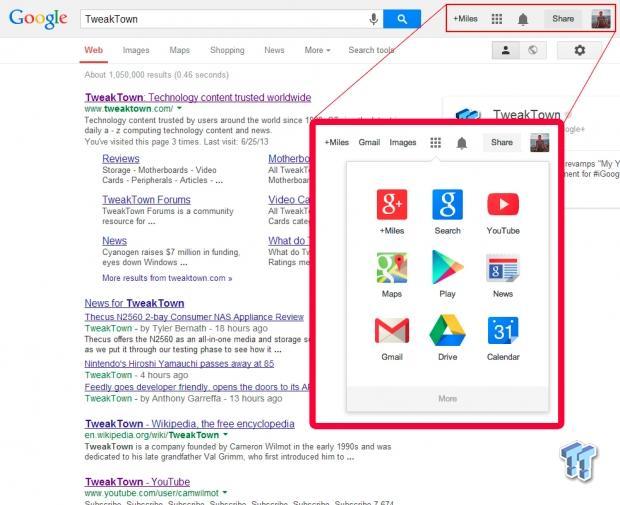Open profile avatar in top bar

(601, 19)
